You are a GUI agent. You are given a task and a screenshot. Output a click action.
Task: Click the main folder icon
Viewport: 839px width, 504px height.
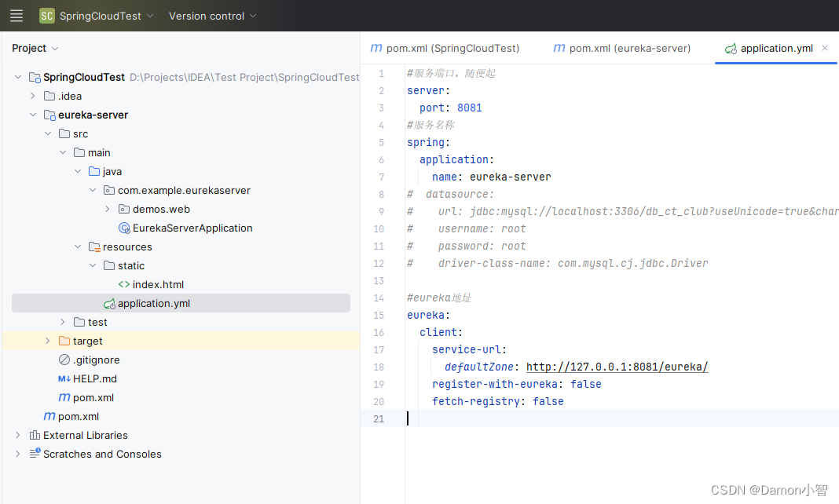click(x=79, y=152)
